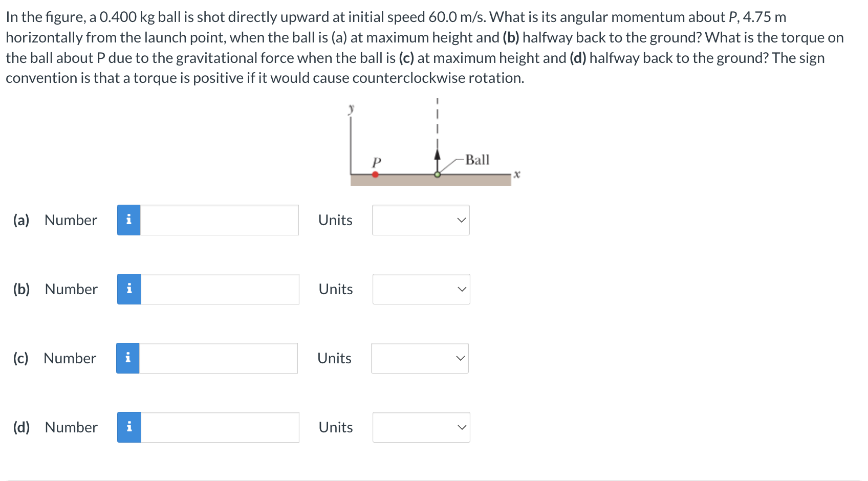Click the "(d)" part label

(x=21, y=427)
